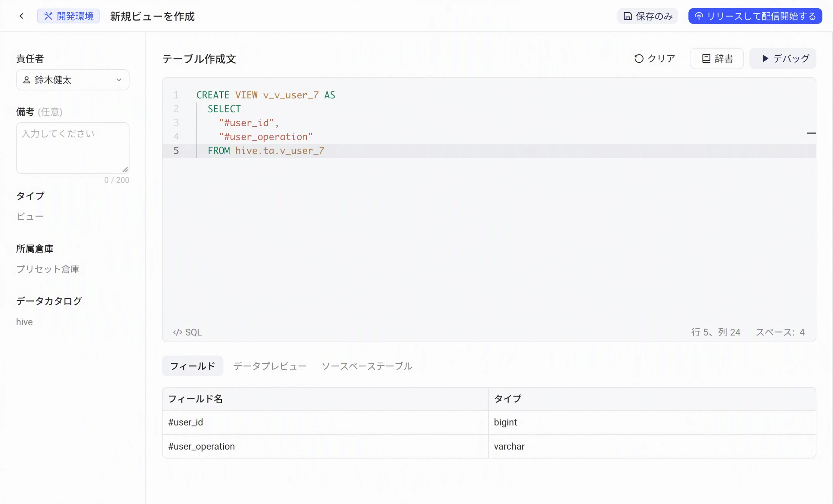Click the ビュー type value

point(30,216)
